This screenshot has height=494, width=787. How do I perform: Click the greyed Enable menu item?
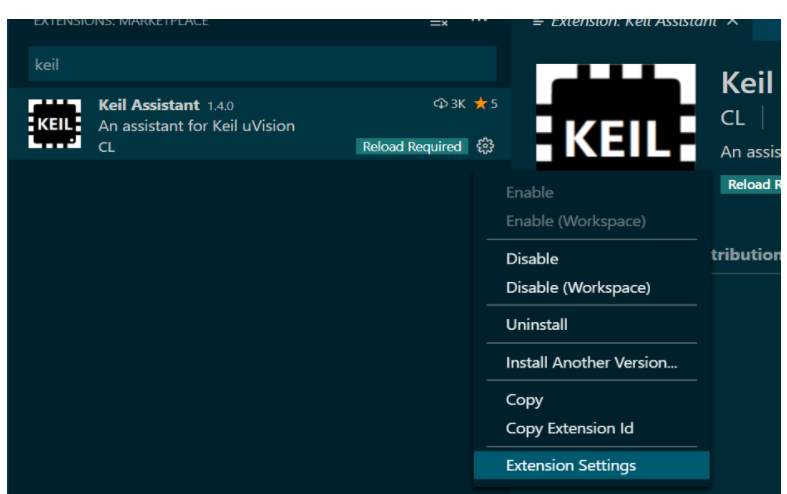(x=530, y=192)
